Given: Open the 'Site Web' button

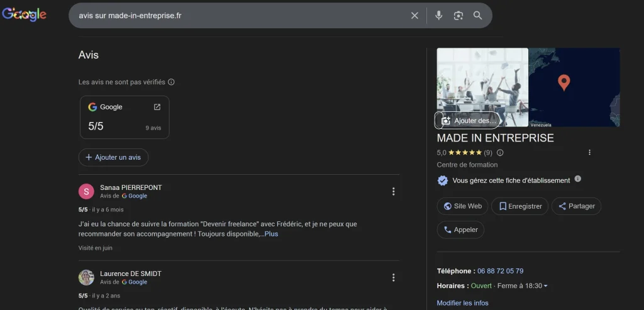Looking at the screenshot, I should 462,206.
